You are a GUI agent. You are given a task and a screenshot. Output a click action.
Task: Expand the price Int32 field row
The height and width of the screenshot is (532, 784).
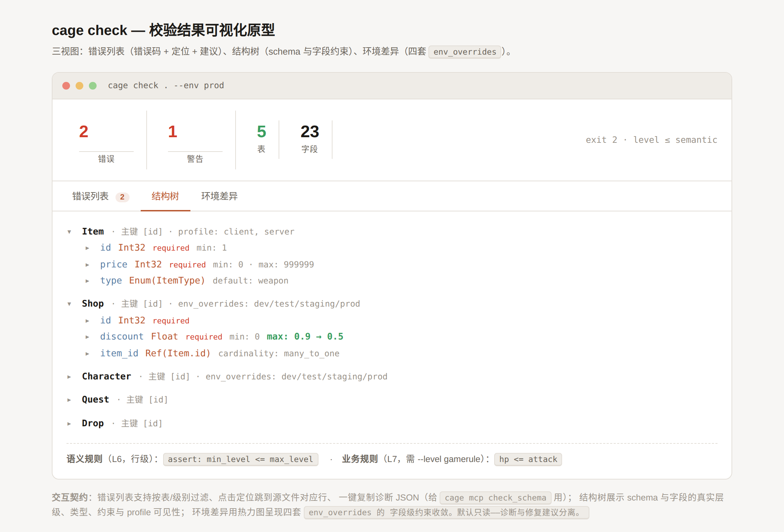coord(87,265)
